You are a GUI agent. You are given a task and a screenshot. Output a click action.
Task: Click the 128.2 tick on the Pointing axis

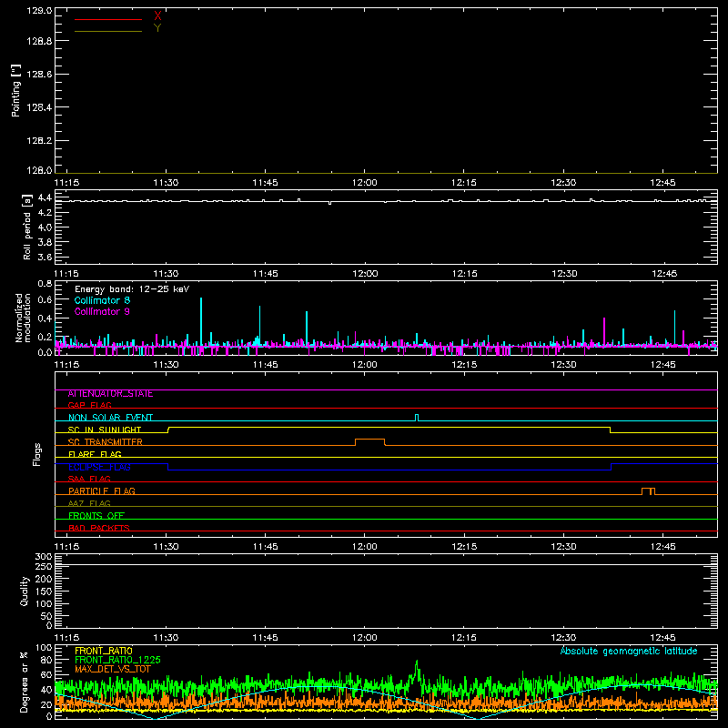click(39, 141)
